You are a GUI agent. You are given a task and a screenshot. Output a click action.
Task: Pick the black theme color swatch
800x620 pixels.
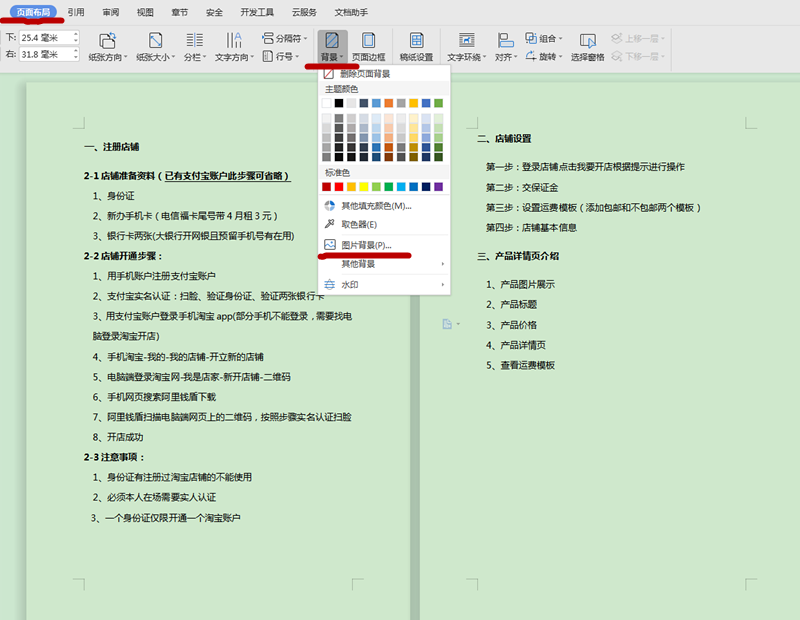(x=339, y=103)
